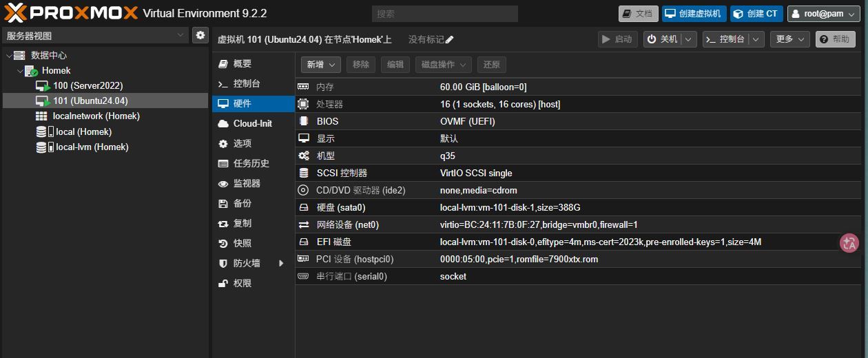Click the Documentation button
This screenshot has width=868, height=358.
(638, 14)
